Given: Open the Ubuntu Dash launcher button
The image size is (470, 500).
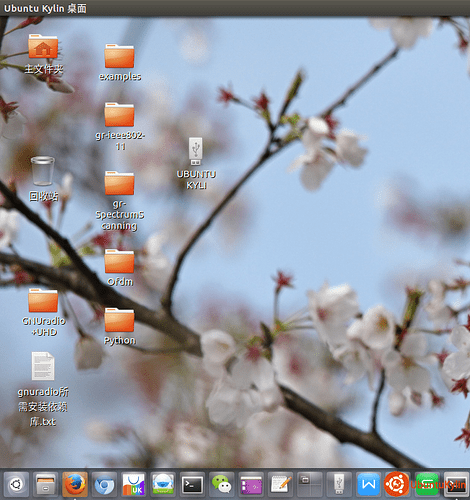Looking at the screenshot, I should (x=16, y=484).
